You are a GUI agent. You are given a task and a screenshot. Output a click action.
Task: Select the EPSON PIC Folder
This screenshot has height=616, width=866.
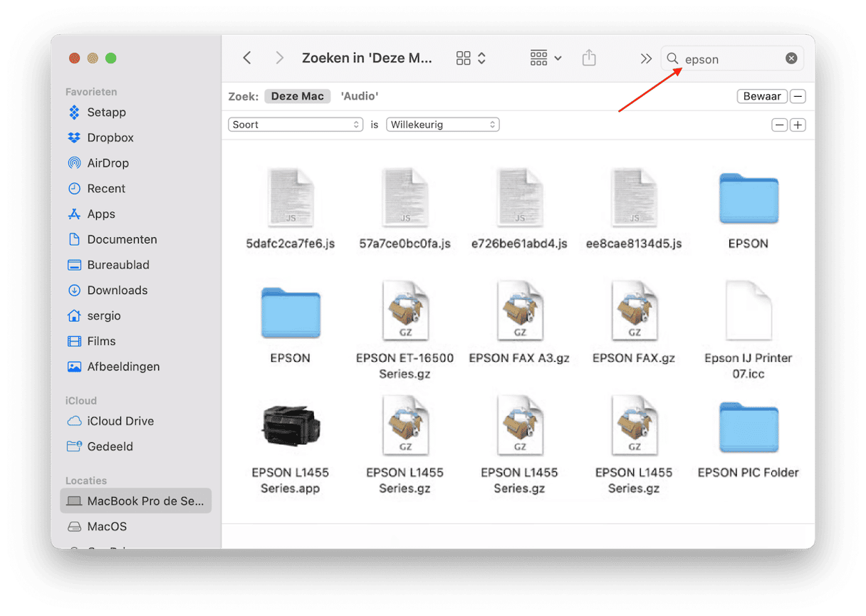(x=748, y=429)
